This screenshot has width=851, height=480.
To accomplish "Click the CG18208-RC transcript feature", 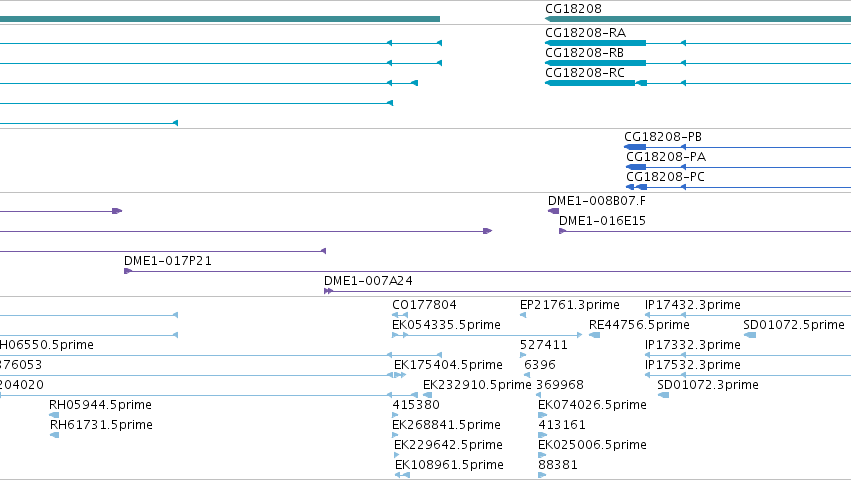I will point(698,83).
